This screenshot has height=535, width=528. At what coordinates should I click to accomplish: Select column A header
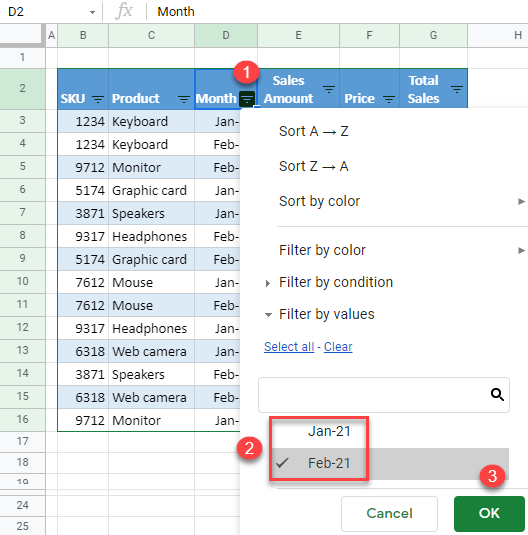pos(52,35)
